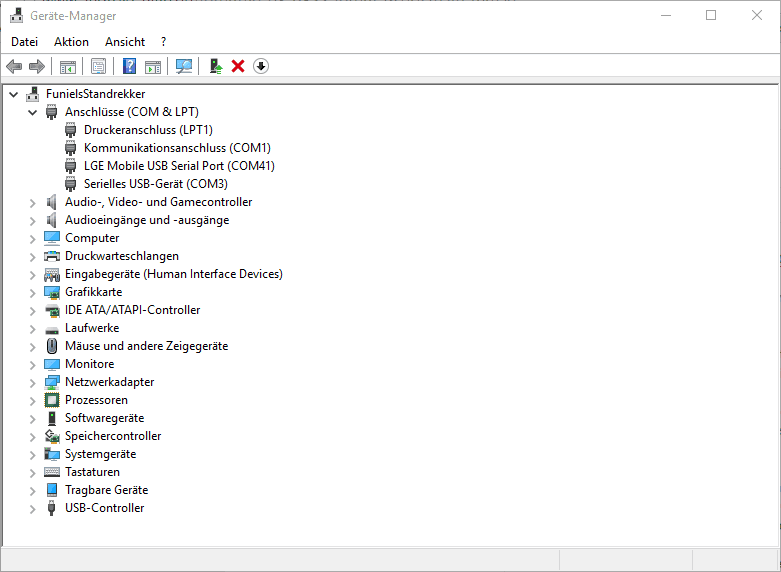This screenshot has width=781, height=572.
Task: Select Serielles USB-Gerät (COM3)
Action: [156, 183]
